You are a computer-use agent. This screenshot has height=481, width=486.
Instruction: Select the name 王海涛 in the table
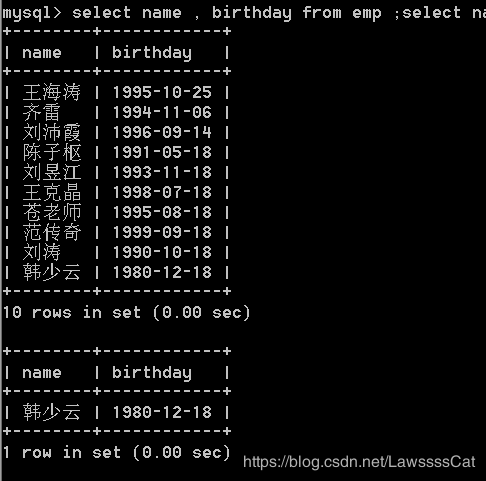(52, 92)
